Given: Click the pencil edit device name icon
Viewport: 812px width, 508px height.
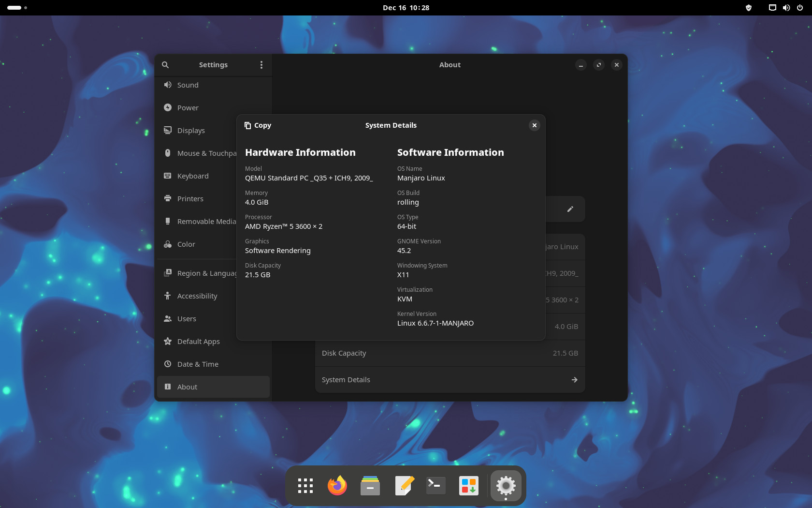Looking at the screenshot, I should (x=570, y=209).
